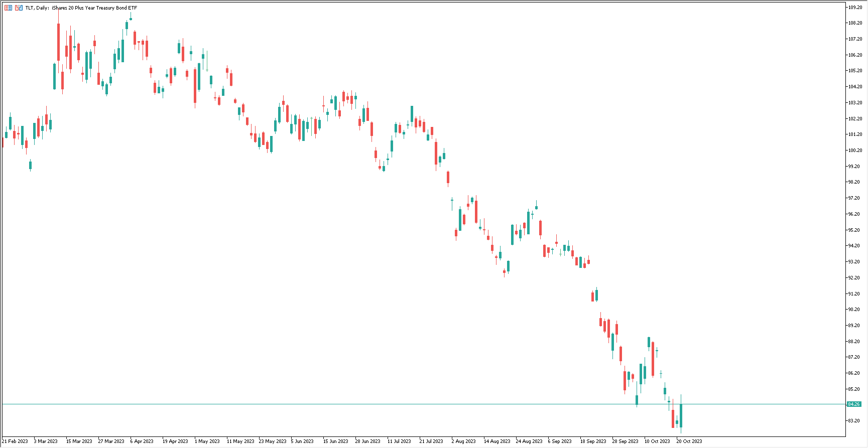Click the 94.20 price scale label
Image resolution: width=868 pixels, height=448 pixels.
pos(854,246)
